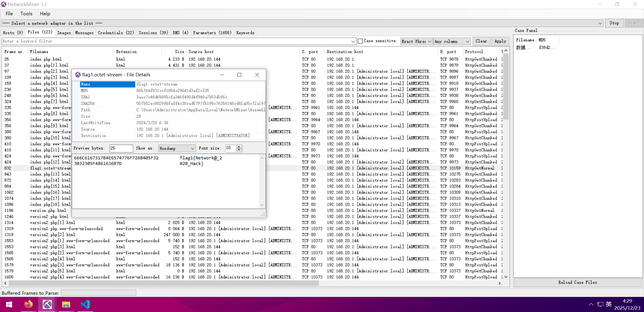
Task: Click the Reload Case Files button
Action: [x=578, y=282]
